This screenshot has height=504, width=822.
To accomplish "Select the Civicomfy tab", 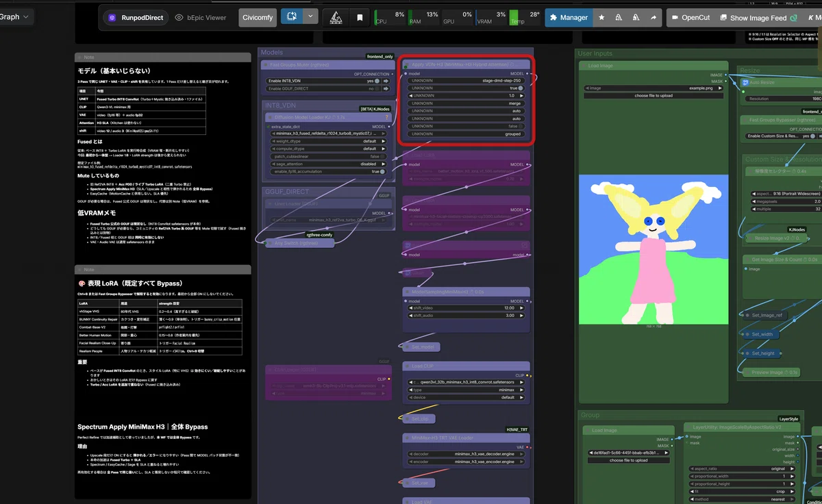I will coord(257,18).
